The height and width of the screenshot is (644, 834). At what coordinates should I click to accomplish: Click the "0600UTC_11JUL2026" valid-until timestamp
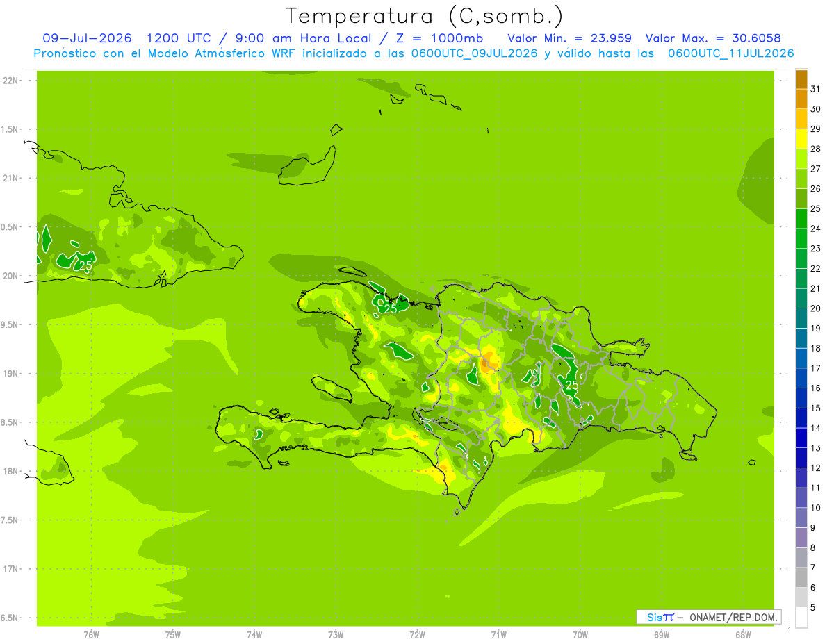pyautogui.click(x=730, y=53)
